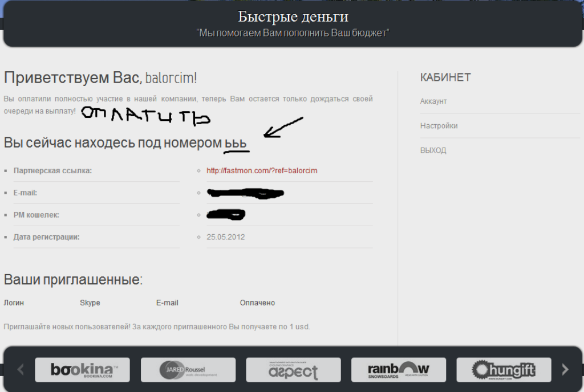Viewport: 584px width, 392px height.
Task: Open the Аккаунт cabinet menu item
Action: coord(433,101)
